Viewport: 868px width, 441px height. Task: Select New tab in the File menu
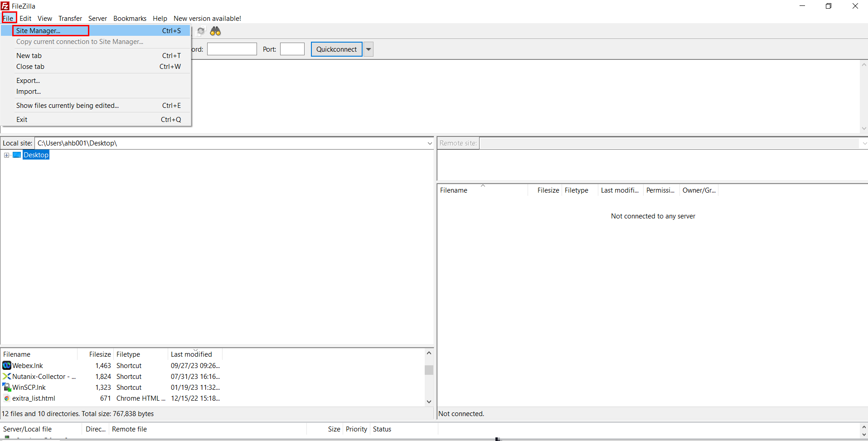95,55
